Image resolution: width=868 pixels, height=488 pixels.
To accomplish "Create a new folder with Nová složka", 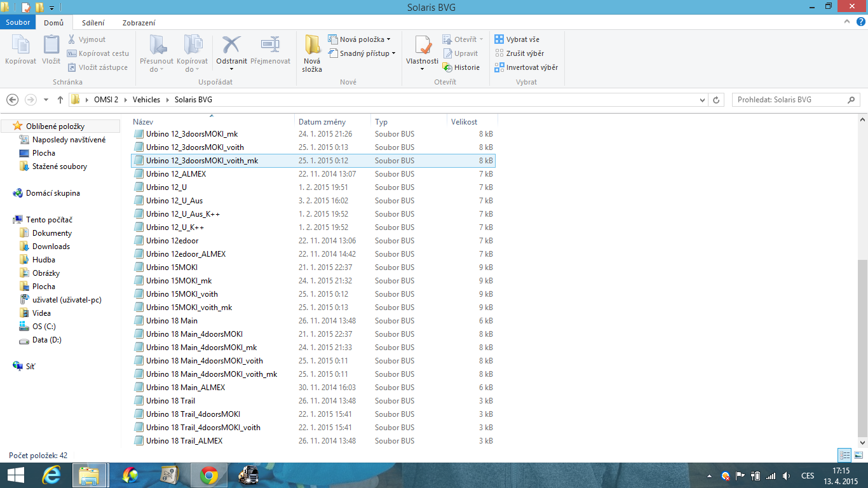I will pyautogui.click(x=312, y=53).
